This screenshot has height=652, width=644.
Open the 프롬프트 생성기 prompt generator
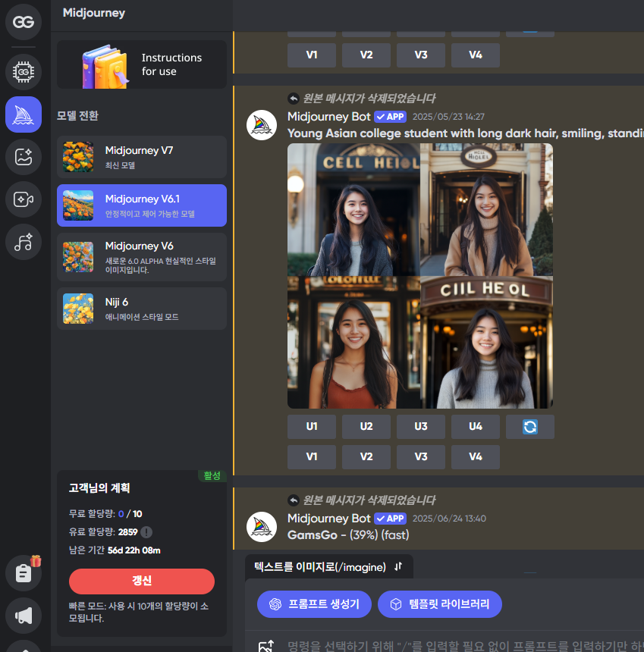pyautogui.click(x=314, y=604)
